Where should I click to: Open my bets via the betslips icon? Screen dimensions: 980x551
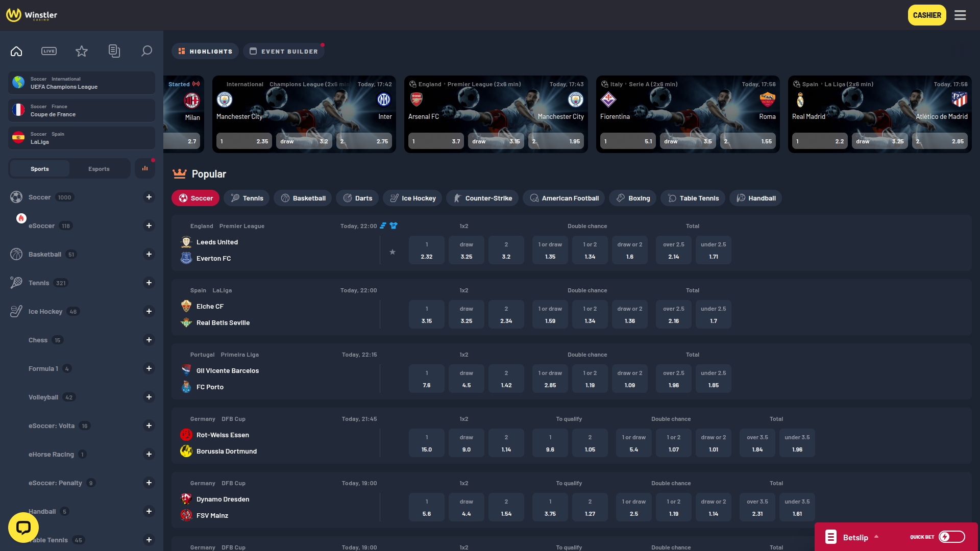tap(114, 51)
